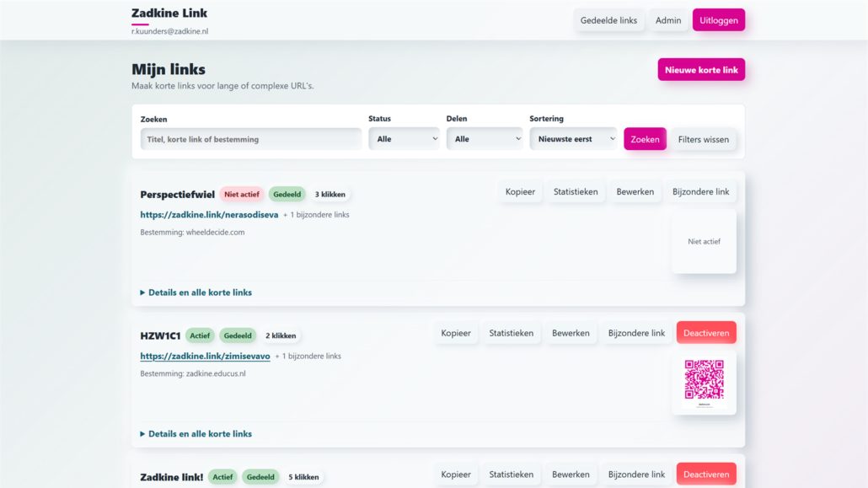This screenshot has height=488, width=868.
Task: Click Bewerken for Perspectiefwiel
Action: (x=635, y=191)
